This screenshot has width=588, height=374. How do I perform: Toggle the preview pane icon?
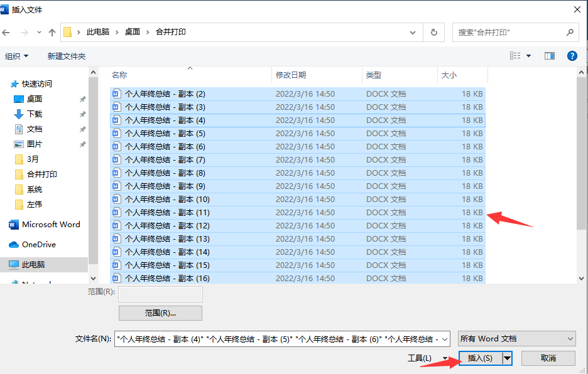click(x=550, y=56)
